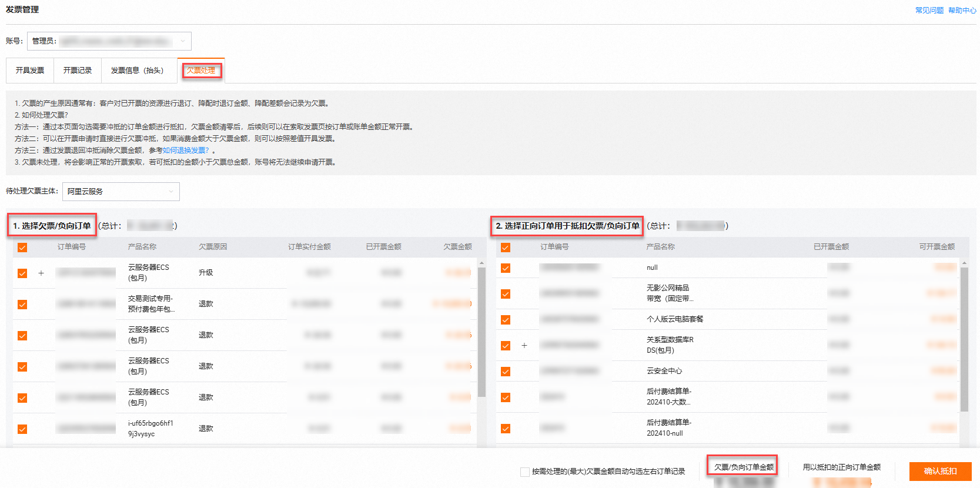This screenshot has width=980, height=488.
Task: Click the 订单实付金额 column header
Action: (309, 247)
